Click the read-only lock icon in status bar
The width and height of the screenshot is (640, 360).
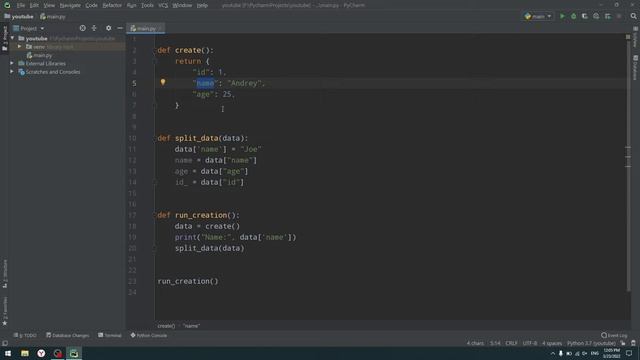(623, 343)
